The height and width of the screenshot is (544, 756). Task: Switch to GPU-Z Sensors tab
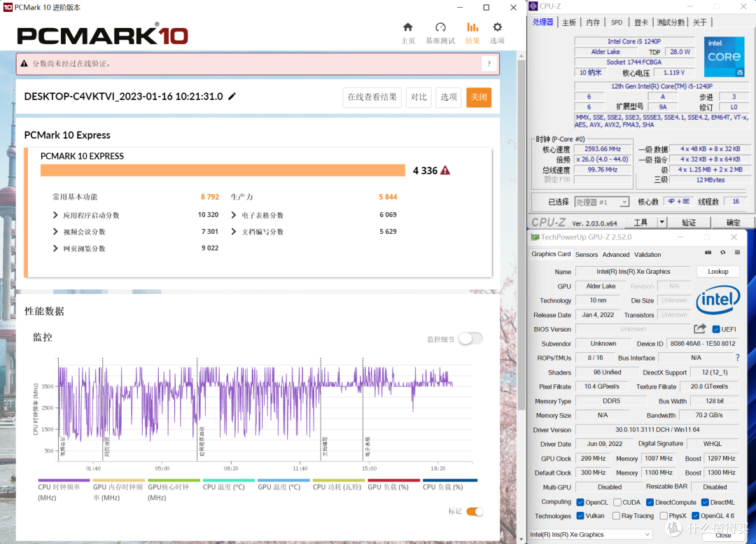click(x=587, y=255)
